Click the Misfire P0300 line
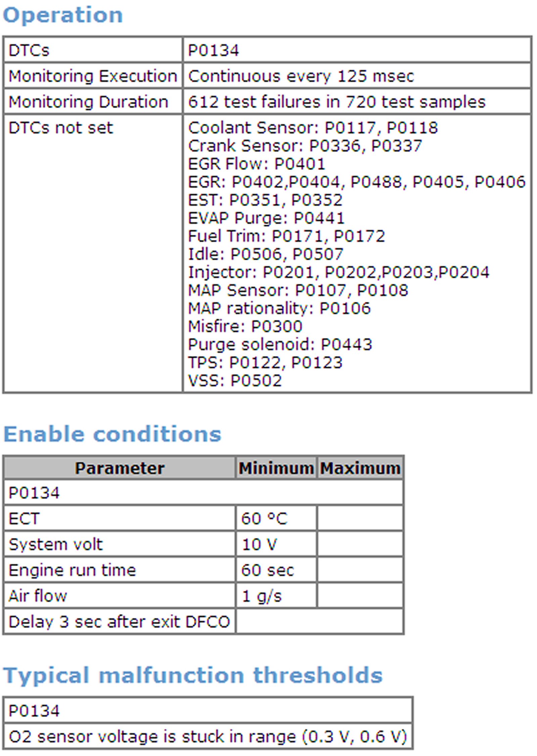Screen dimensions: 537x756 tap(245, 326)
